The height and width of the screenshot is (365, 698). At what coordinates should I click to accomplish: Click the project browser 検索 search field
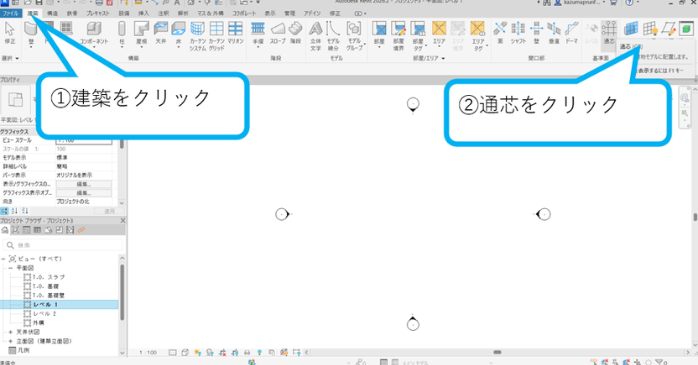62,245
